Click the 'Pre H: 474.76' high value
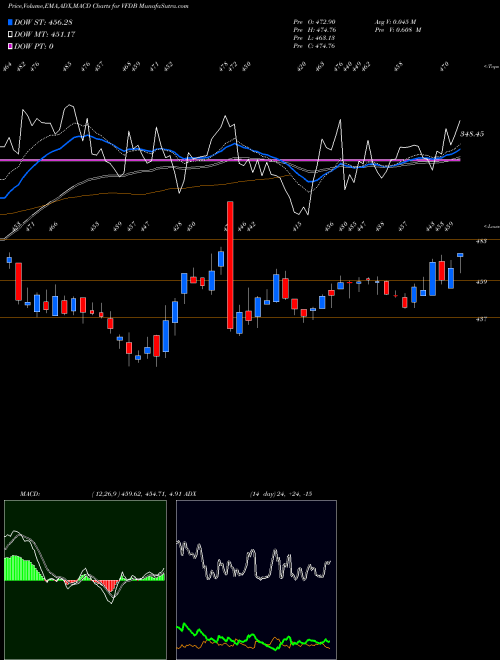This screenshot has width=500, height=660. point(314,30)
